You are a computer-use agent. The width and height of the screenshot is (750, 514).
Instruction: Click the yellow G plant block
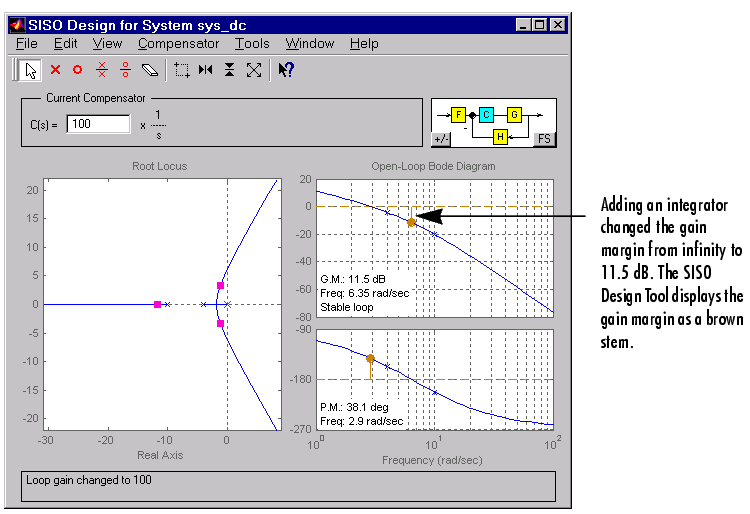[x=514, y=115]
